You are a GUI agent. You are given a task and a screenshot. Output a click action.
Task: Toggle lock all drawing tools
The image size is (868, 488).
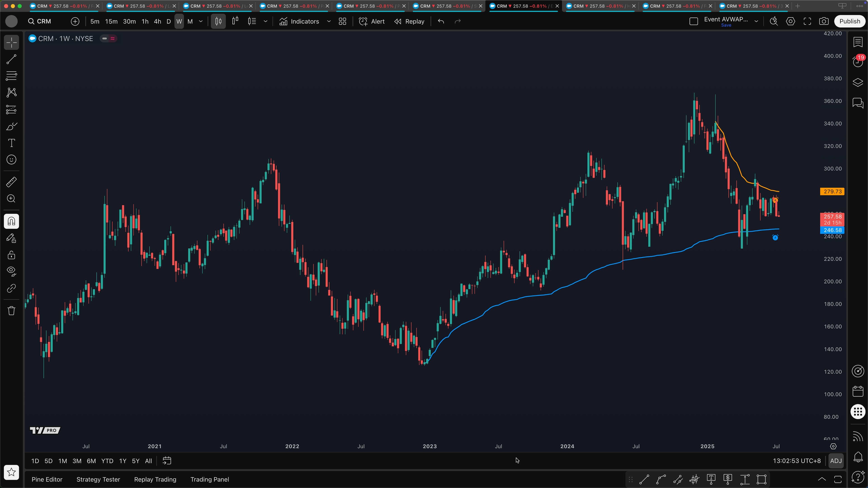point(12,255)
